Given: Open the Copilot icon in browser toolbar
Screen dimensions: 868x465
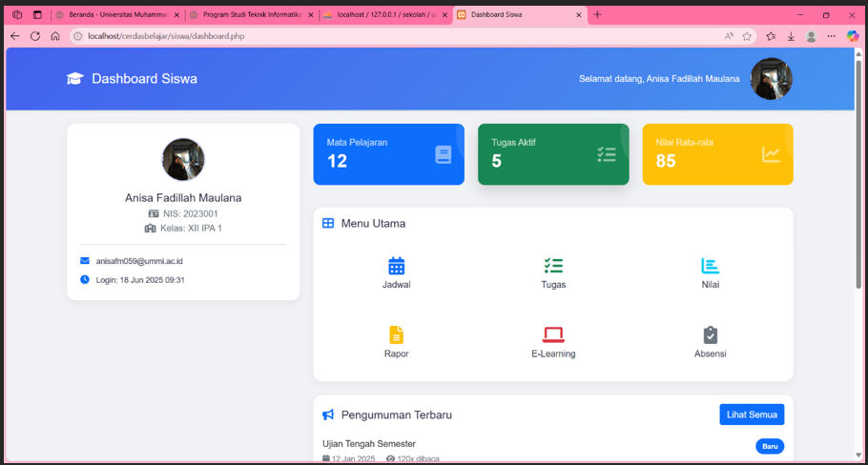Looking at the screenshot, I should point(853,36).
